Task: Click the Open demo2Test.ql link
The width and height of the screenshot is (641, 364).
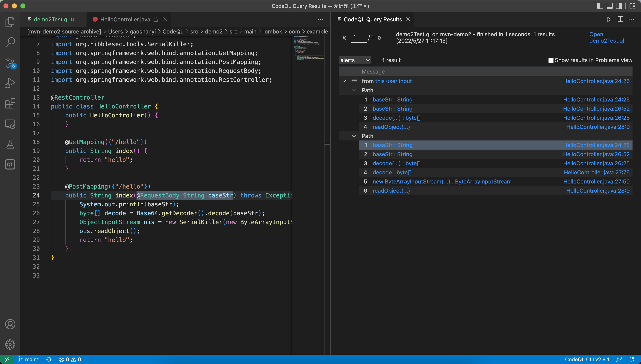Action: click(606, 38)
